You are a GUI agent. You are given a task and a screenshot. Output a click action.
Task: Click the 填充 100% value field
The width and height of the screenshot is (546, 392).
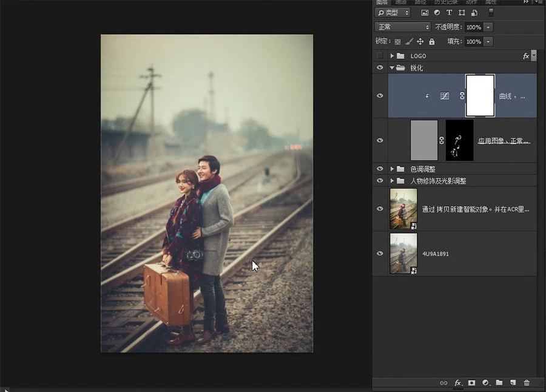click(474, 42)
